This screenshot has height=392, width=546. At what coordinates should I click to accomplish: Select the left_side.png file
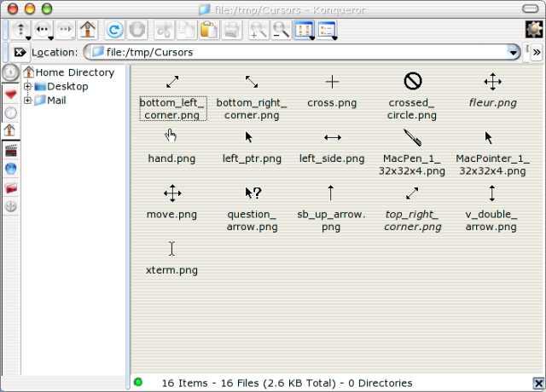[x=332, y=148]
